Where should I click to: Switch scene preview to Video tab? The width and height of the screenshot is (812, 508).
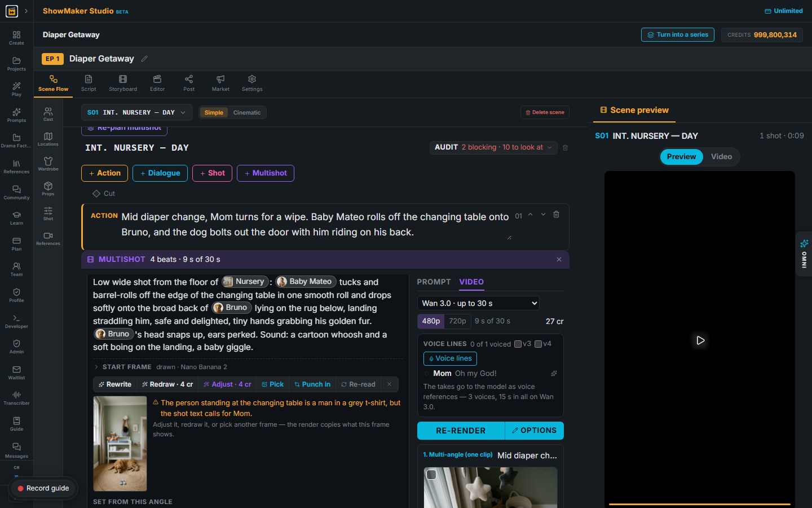(721, 156)
